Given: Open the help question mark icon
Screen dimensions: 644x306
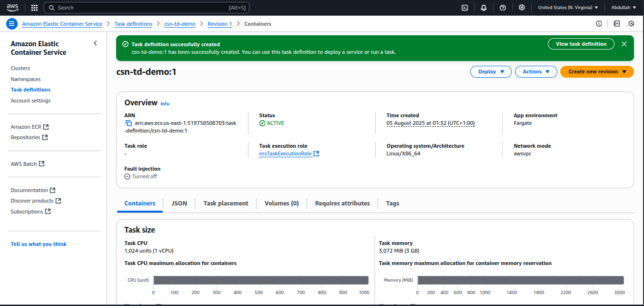Looking at the screenshot, I should (503, 8).
